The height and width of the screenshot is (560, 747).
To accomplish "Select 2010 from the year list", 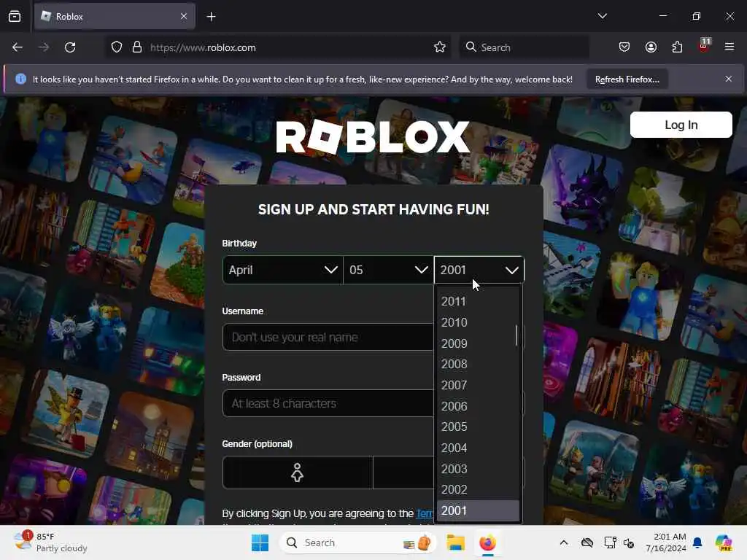I will 478,322.
